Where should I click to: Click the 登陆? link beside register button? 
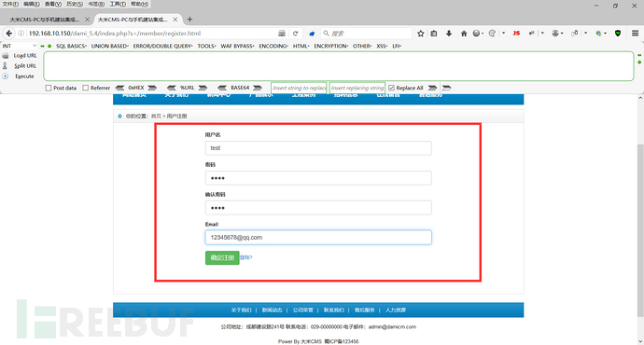pyautogui.click(x=246, y=257)
